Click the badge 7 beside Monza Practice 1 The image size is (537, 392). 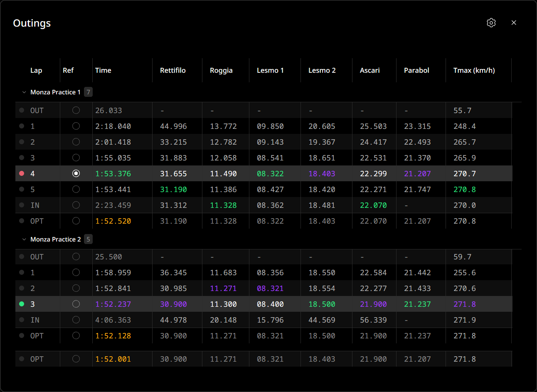88,92
